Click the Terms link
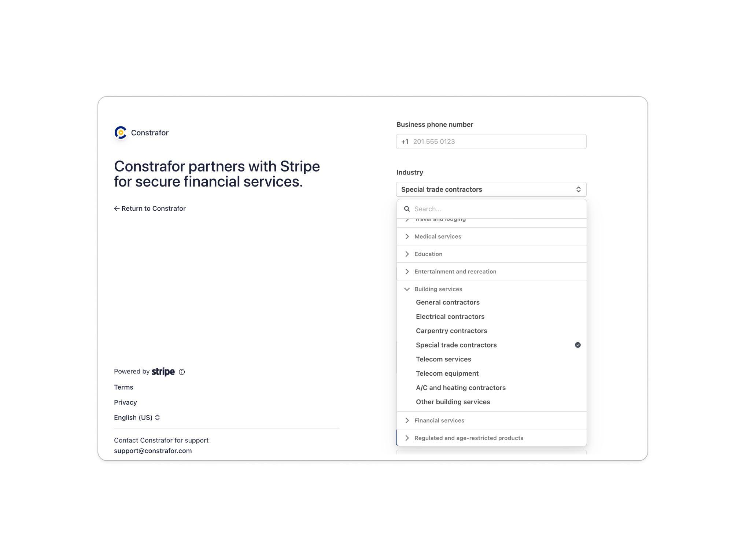The image size is (746, 560). [123, 387]
